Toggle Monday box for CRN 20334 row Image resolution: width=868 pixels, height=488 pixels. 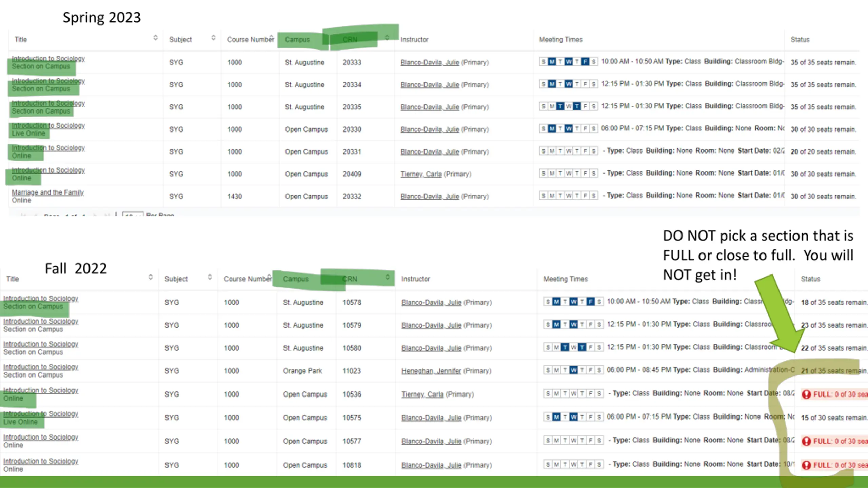552,84
